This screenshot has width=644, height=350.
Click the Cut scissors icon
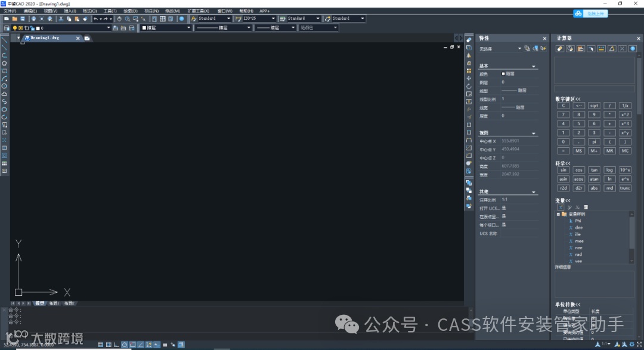coord(61,18)
